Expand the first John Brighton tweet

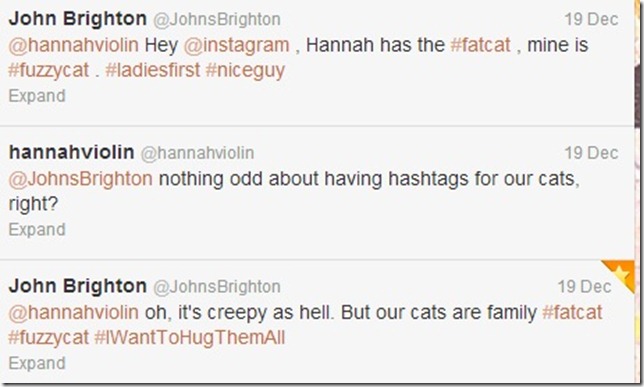click(x=37, y=96)
